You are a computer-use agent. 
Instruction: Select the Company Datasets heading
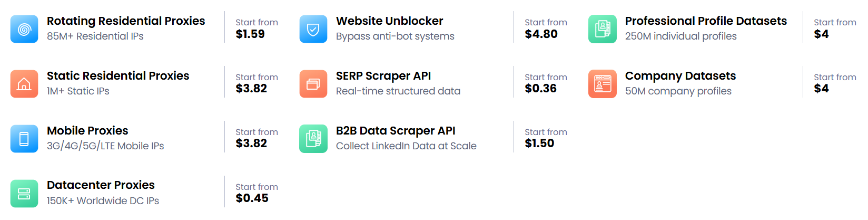(x=680, y=76)
